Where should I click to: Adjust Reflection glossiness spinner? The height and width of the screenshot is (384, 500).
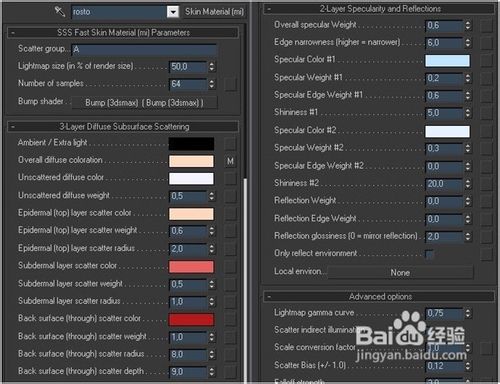[x=468, y=237]
